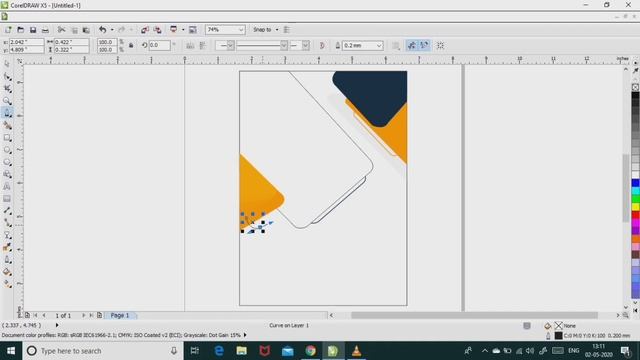
Task: Open a file using the folder icon
Action: 20,30
